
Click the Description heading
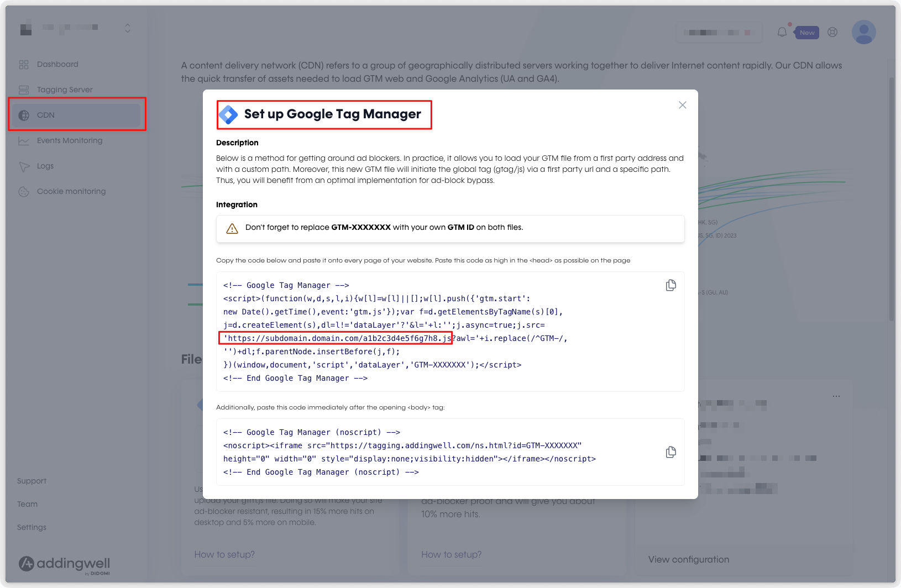coord(237,143)
